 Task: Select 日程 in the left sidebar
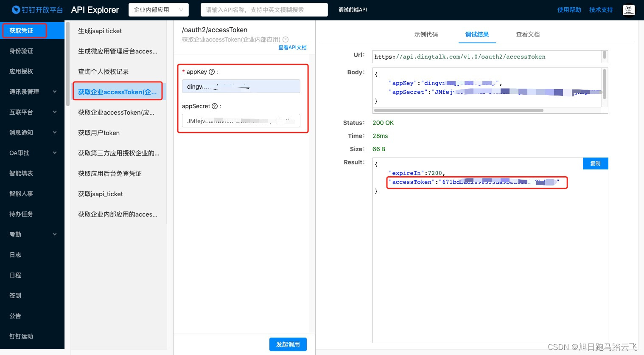pos(32,275)
